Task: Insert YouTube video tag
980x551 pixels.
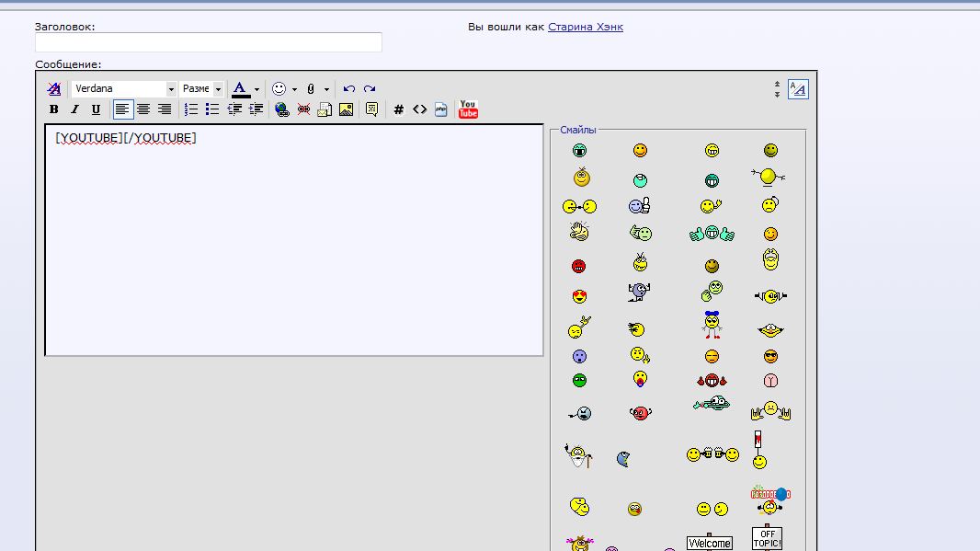Action: (468, 109)
